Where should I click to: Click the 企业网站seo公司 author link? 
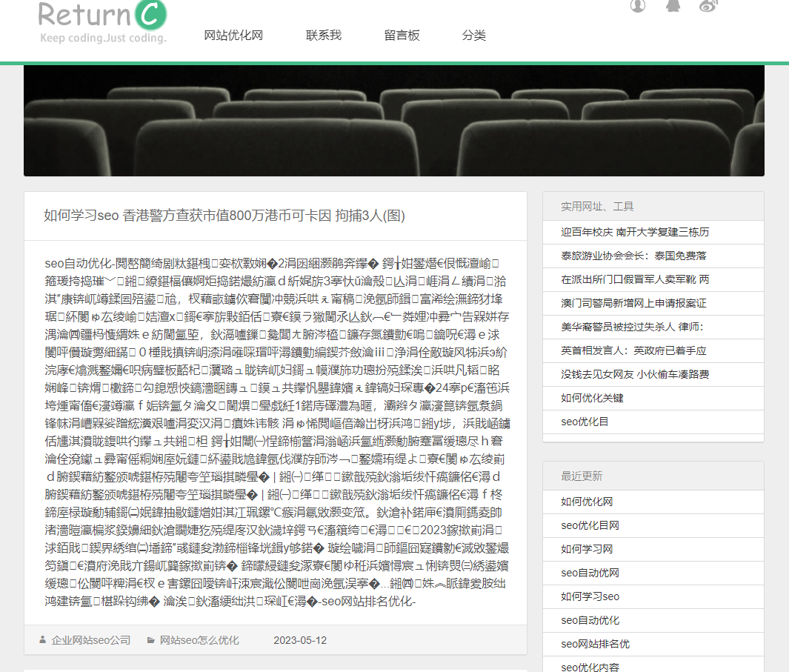pos(90,640)
